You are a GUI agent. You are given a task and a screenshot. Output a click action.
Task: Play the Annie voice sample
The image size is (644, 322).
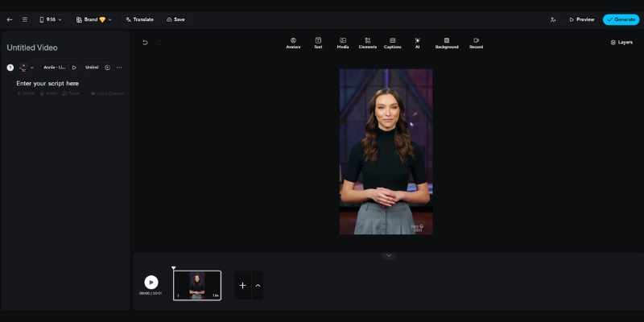pos(74,68)
